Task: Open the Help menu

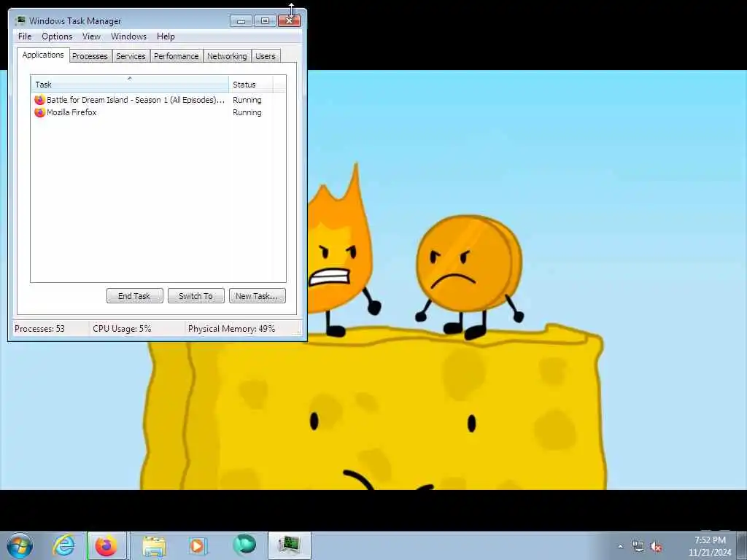Action: (x=166, y=36)
